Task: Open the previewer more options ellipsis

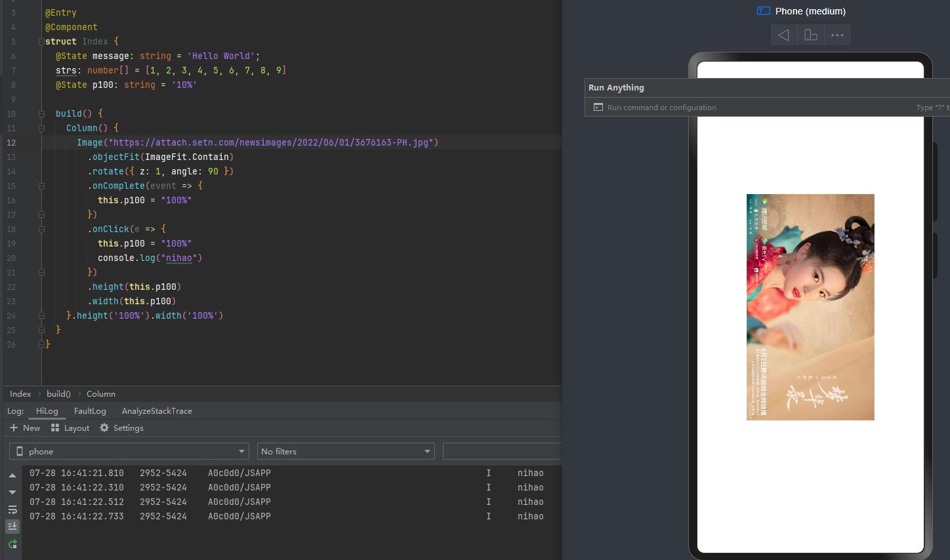Action: 837,35
